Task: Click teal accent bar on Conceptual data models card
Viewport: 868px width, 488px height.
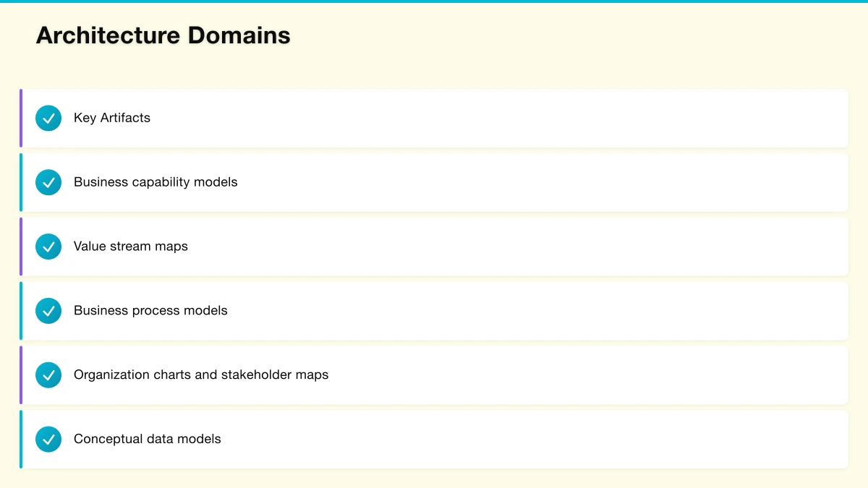Action: [21, 439]
